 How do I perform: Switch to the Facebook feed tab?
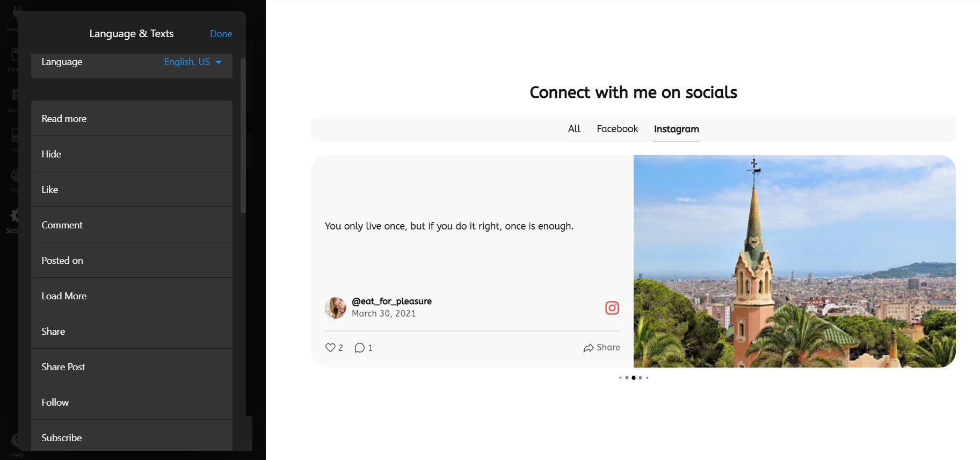click(x=617, y=129)
